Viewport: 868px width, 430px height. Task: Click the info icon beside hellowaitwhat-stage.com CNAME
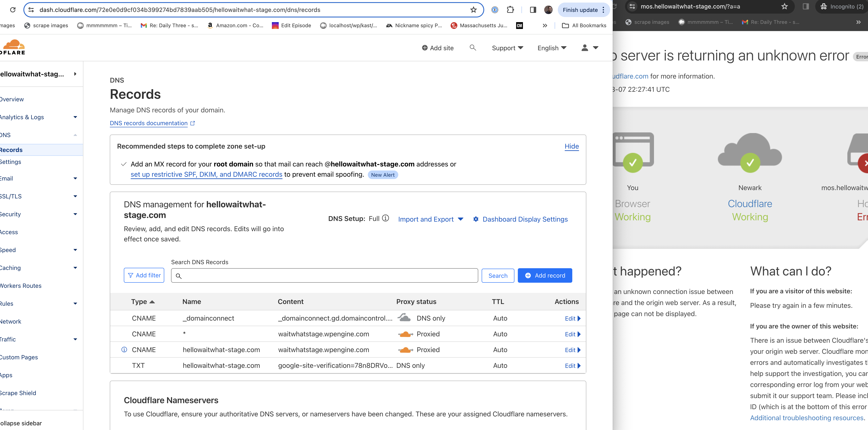pyautogui.click(x=124, y=350)
